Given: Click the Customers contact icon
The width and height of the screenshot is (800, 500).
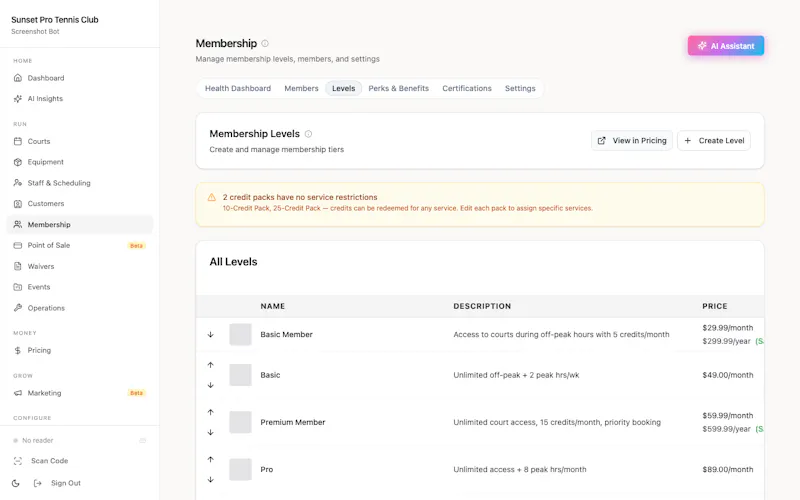Looking at the screenshot, I should point(18,204).
